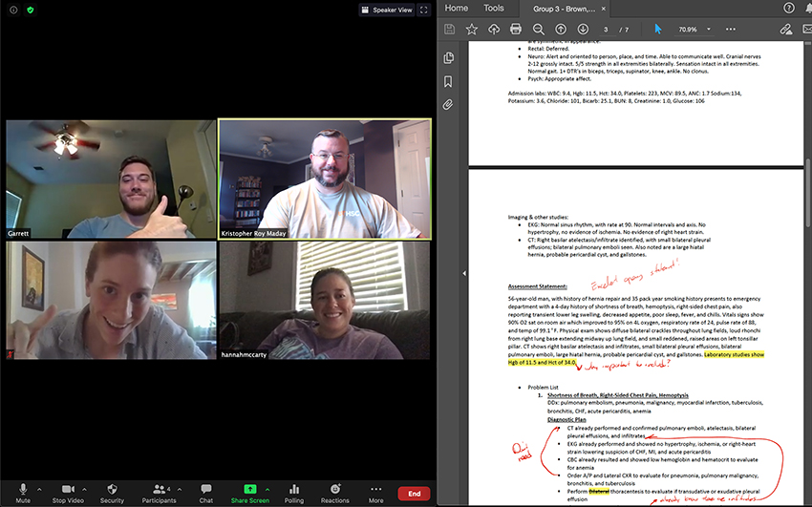Open share options arrow beside Share Screen
The width and height of the screenshot is (812, 507).
tap(267, 489)
